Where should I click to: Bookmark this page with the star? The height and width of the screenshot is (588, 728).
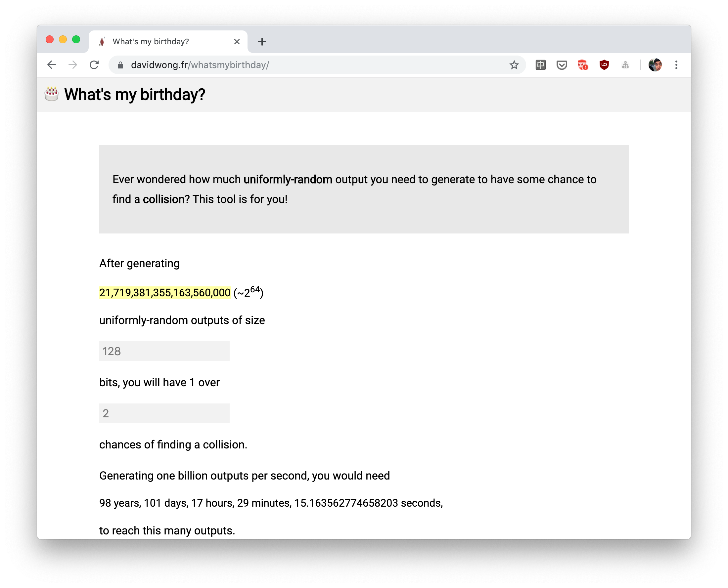pos(514,65)
